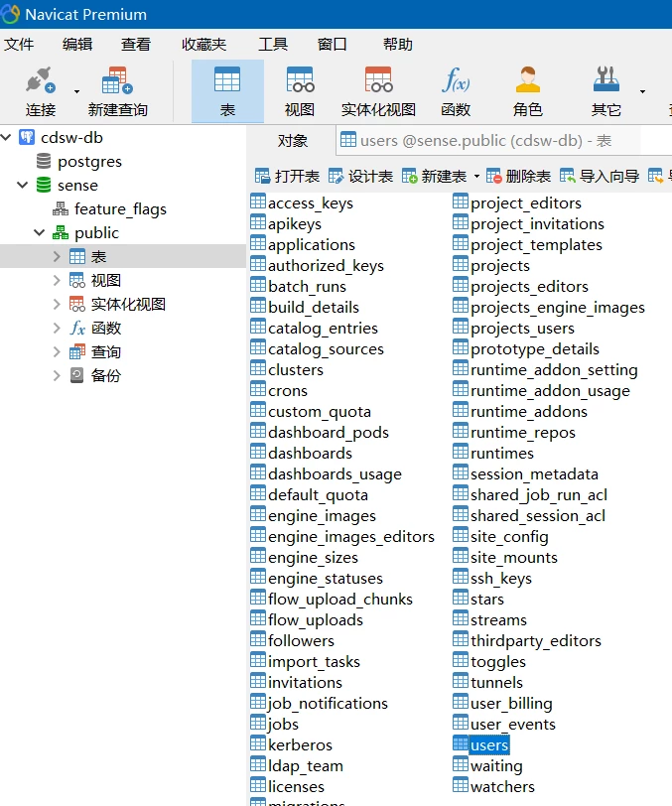
Task: Select the access_keys table icon
Action: point(258,201)
